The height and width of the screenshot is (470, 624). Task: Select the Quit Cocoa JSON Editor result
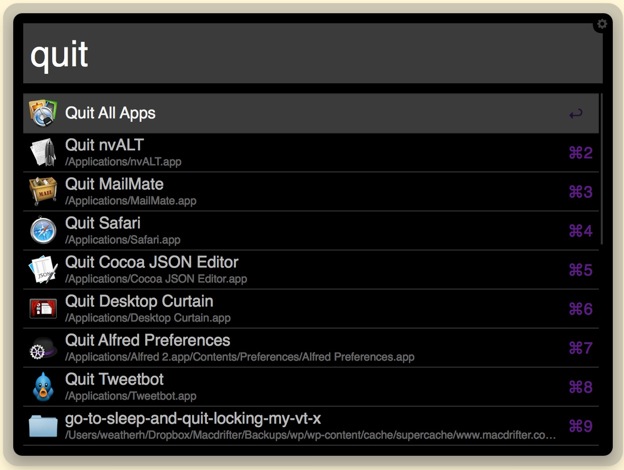[x=311, y=269]
